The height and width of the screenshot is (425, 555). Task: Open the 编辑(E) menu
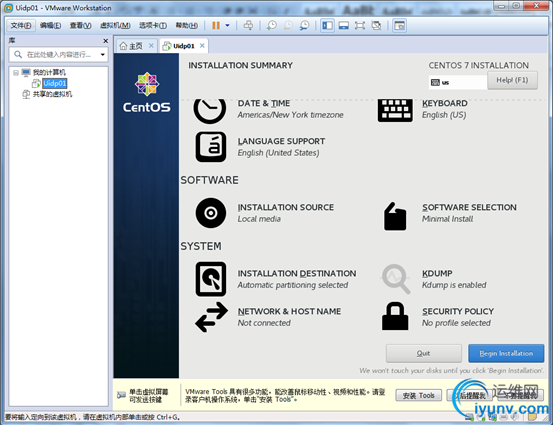(50, 25)
